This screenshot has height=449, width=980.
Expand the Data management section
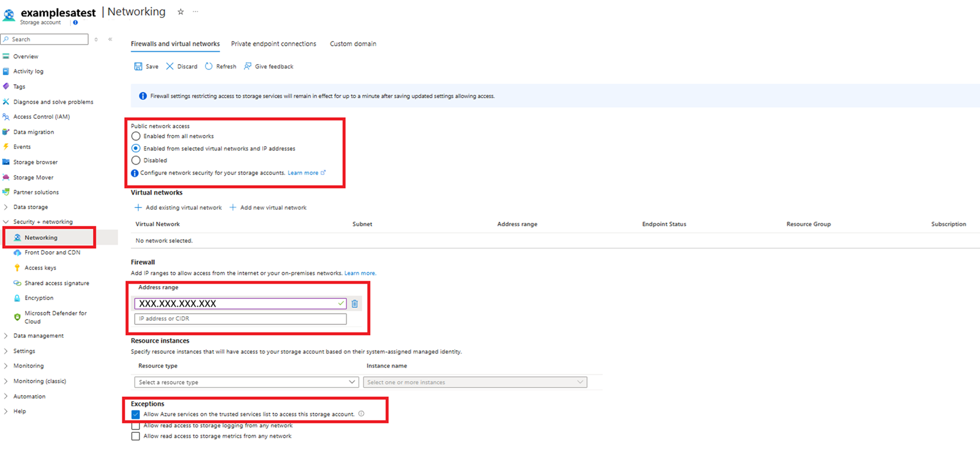tap(6, 336)
